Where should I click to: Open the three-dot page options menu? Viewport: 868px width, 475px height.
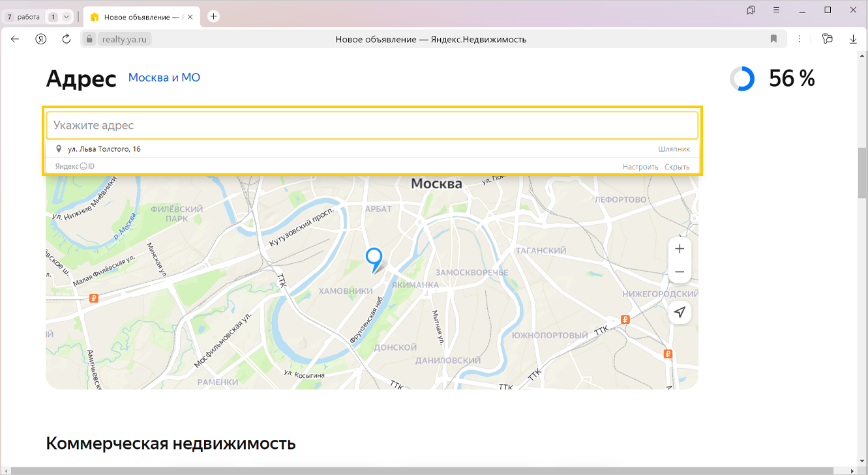coord(800,39)
